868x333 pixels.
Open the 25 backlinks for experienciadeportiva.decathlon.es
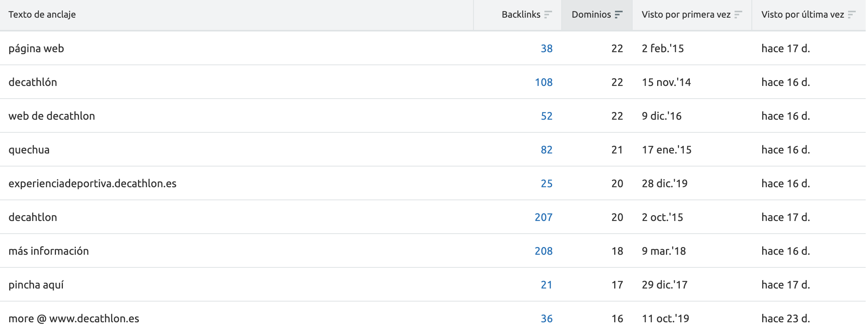546,183
